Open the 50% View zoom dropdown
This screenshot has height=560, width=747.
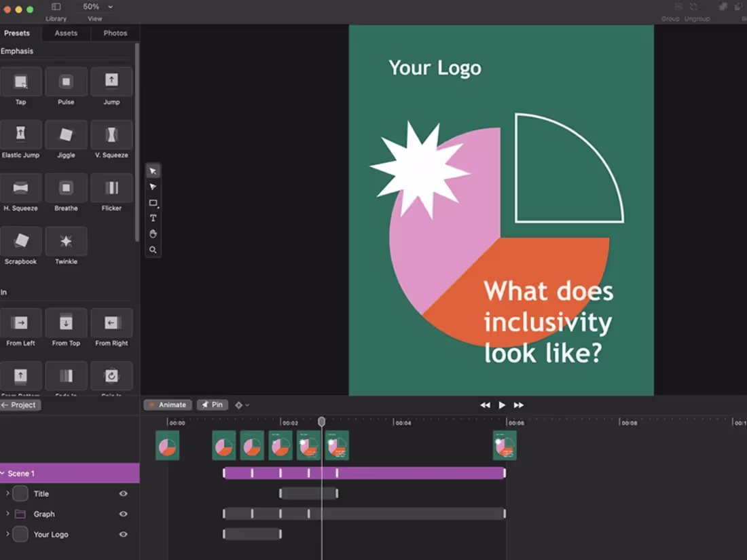coord(95,6)
